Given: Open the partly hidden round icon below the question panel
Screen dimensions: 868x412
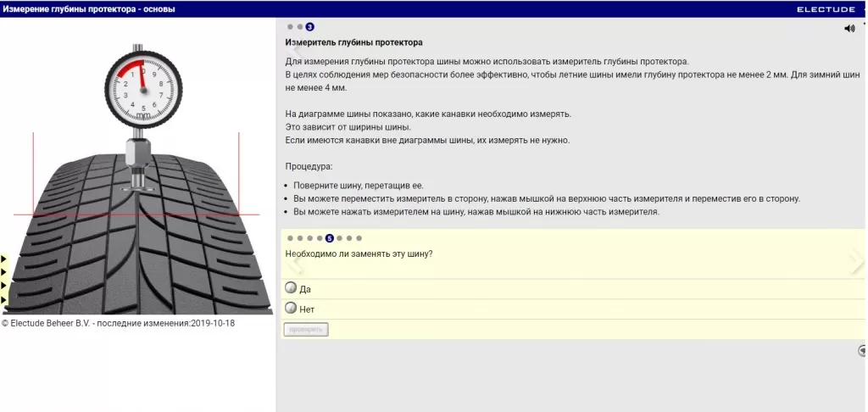Looking at the screenshot, I should coord(862,350).
